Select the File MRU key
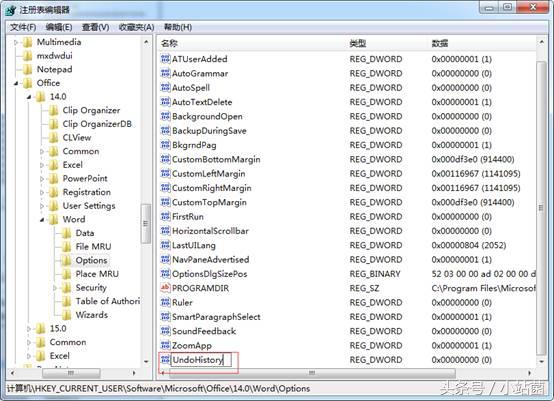Image resolution: width=554 pixels, height=401 pixels. [x=93, y=247]
